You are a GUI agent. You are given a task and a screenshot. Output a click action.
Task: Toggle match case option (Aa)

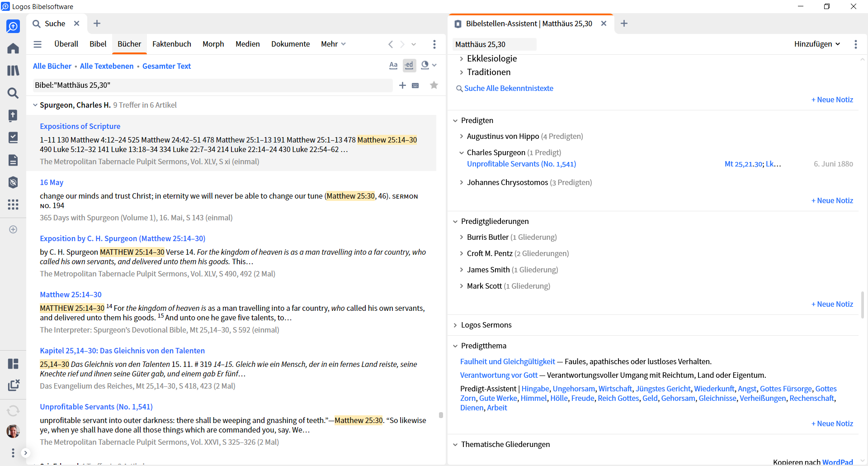(x=393, y=66)
